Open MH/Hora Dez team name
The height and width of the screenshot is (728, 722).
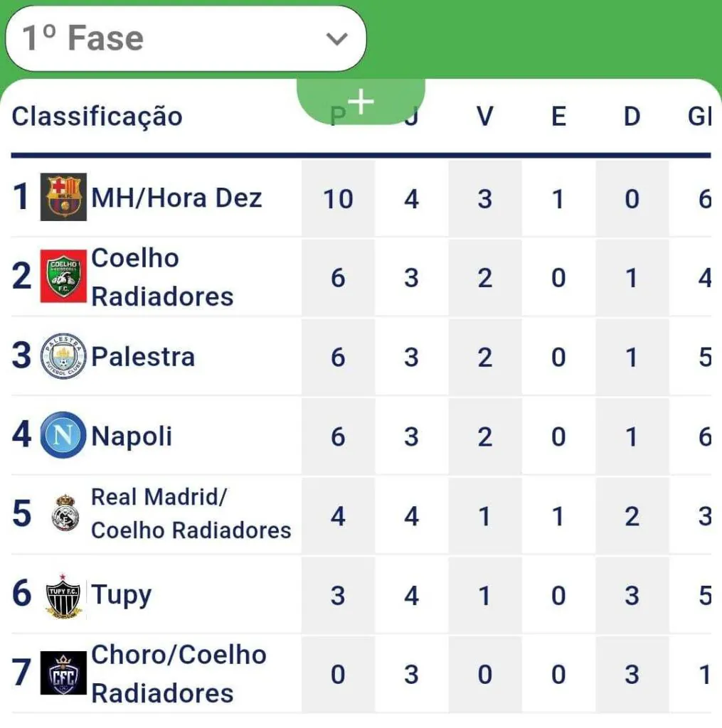click(x=176, y=198)
